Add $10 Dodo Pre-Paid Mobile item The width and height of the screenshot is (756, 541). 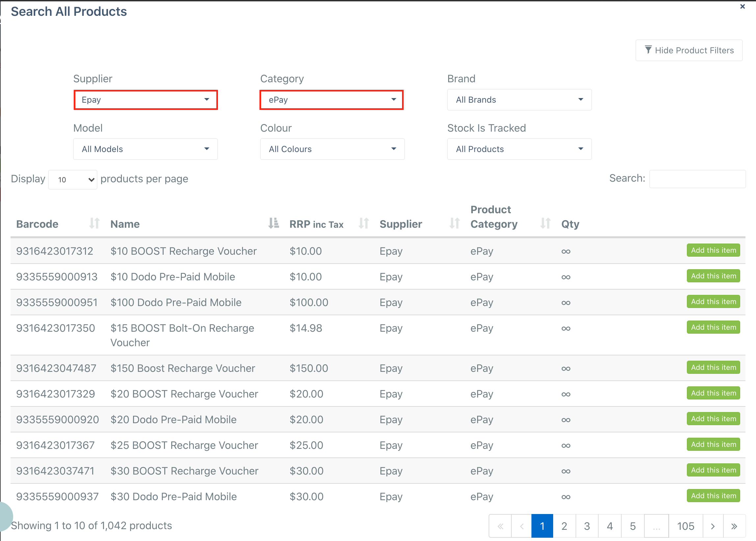click(x=713, y=276)
